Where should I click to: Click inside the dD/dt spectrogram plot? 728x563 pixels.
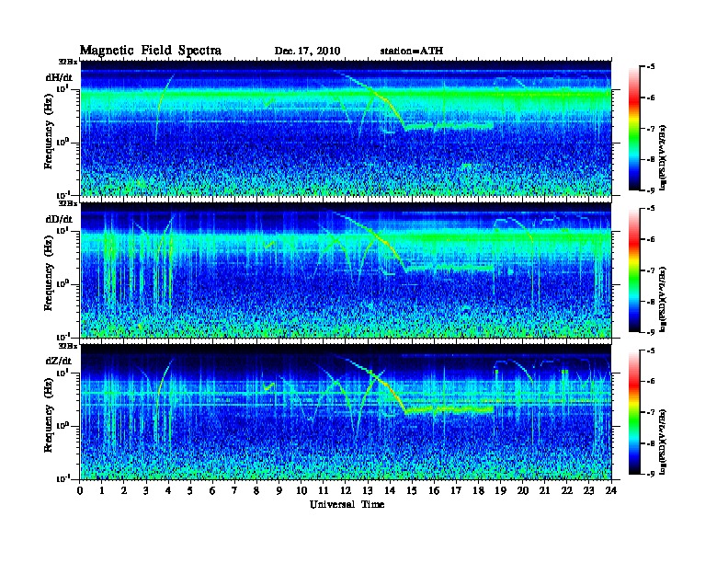(x=346, y=270)
